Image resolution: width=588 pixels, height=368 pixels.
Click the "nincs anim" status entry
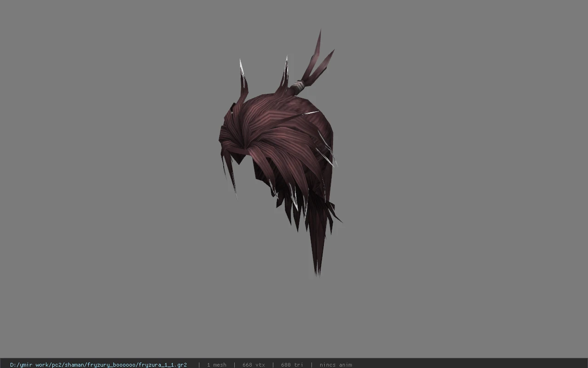336,365
